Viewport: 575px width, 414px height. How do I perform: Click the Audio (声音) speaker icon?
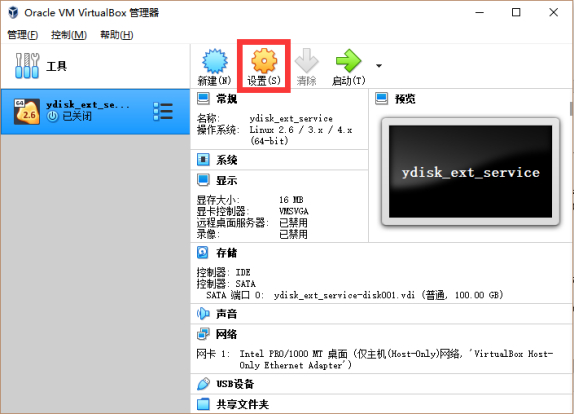[x=203, y=314]
